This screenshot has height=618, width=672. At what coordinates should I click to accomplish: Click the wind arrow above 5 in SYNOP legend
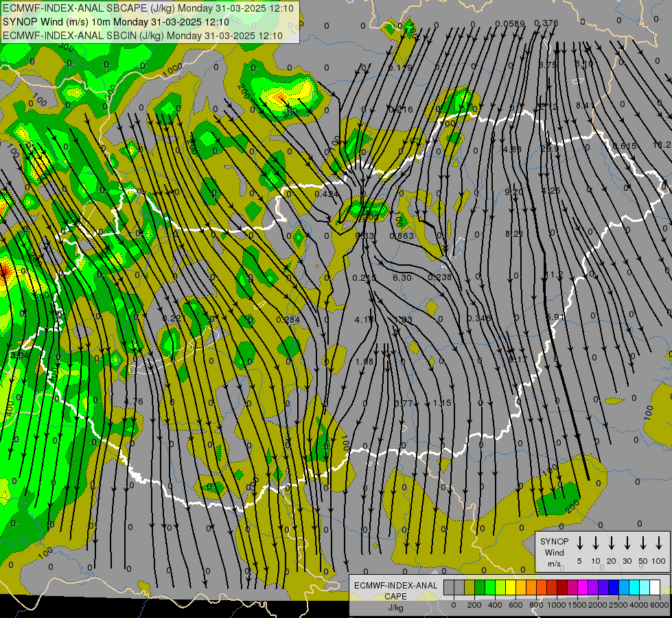[x=580, y=543]
